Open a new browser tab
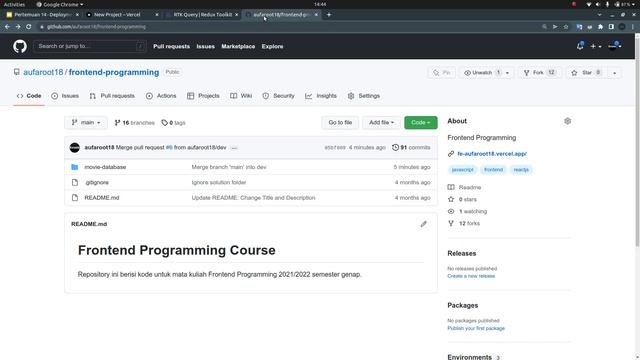 tap(329, 15)
